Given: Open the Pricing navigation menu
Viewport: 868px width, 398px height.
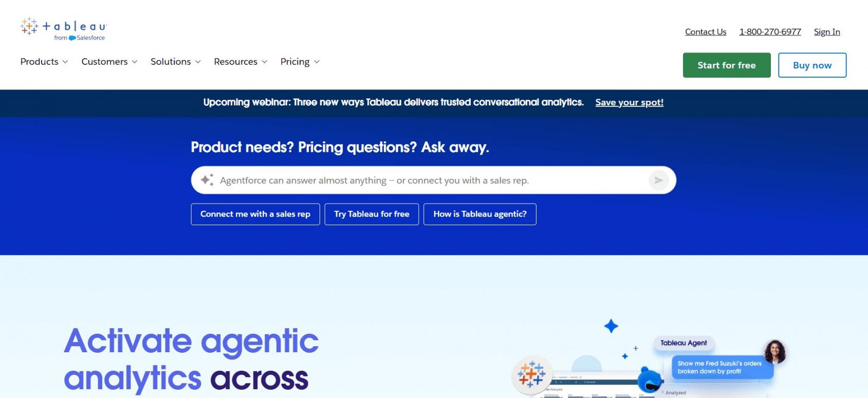Looking at the screenshot, I should (300, 62).
